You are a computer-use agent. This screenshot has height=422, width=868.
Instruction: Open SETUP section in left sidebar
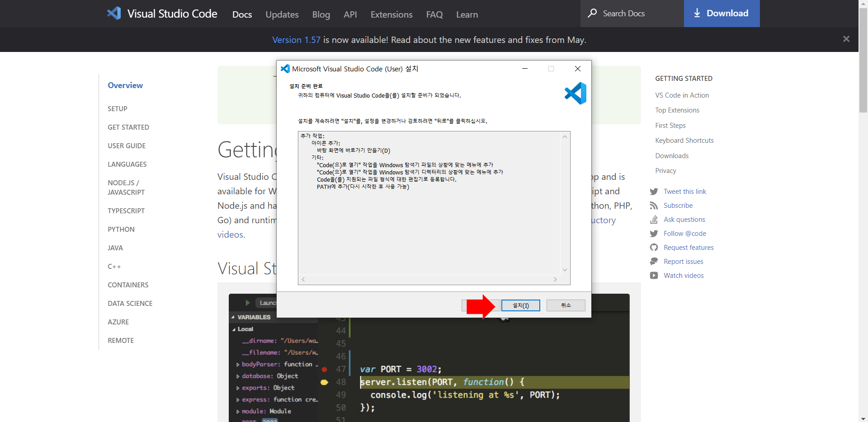(118, 109)
